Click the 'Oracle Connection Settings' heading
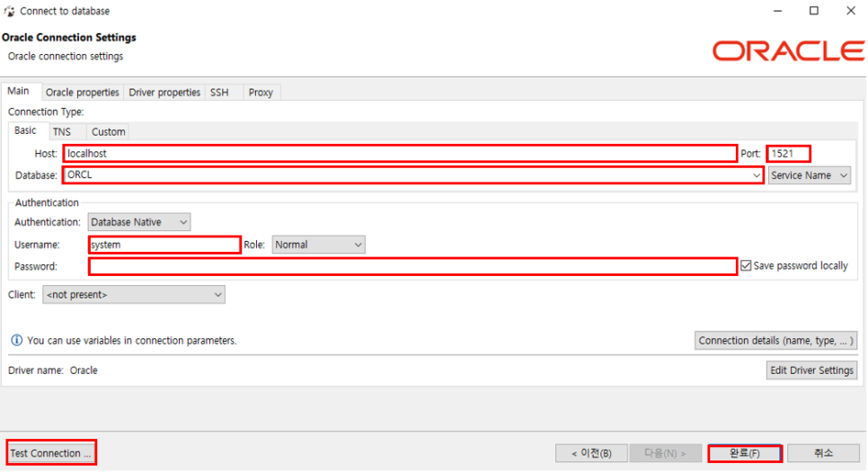This screenshot has height=473, width=868. (x=69, y=38)
